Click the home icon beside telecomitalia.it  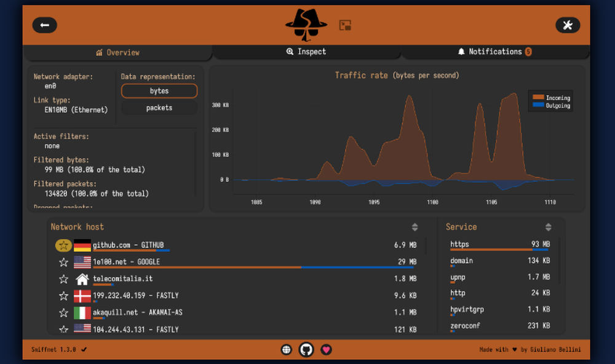pos(82,279)
